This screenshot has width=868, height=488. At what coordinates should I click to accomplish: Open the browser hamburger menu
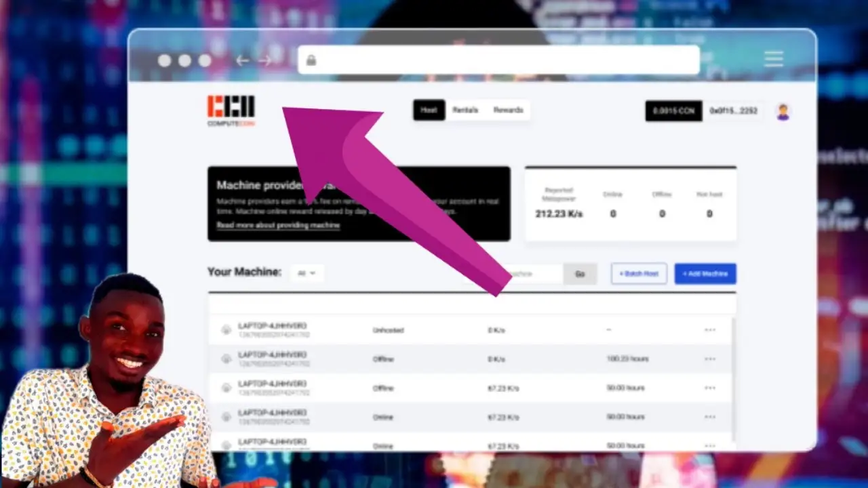point(774,59)
